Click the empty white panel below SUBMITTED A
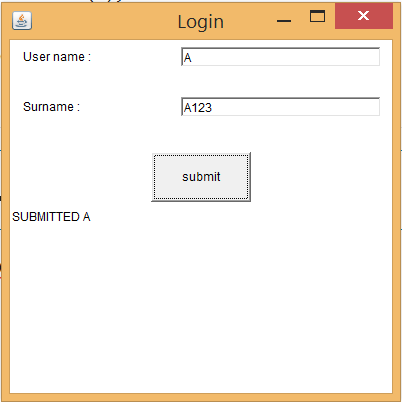This screenshot has width=402, height=402. click(201, 307)
